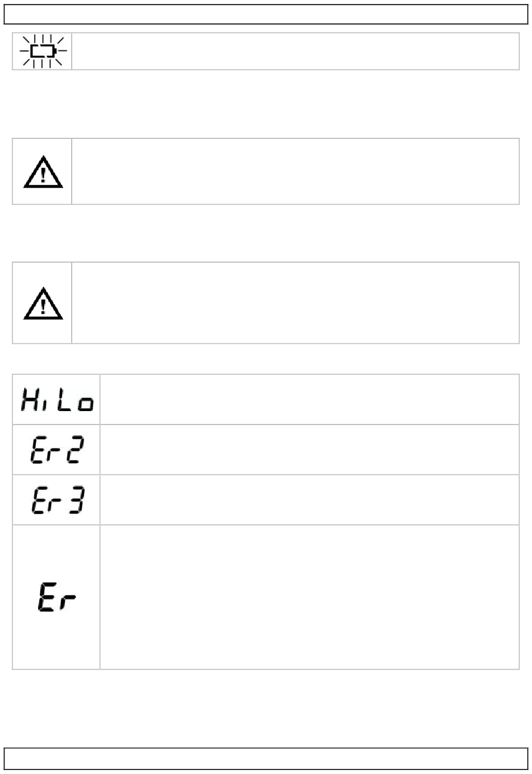
Task: Click the digit 2 in Er2
Action: 74,449
